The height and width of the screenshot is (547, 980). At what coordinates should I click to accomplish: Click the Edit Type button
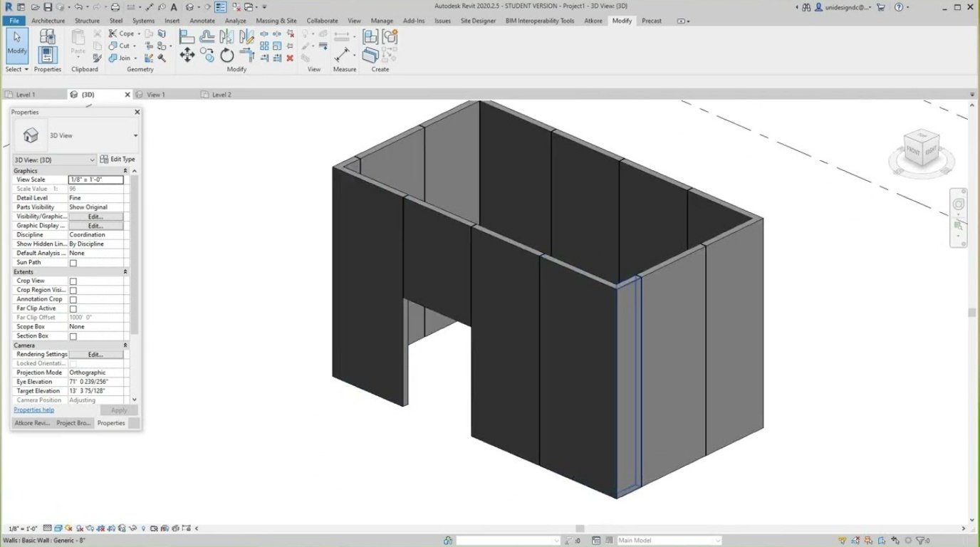tap(118, 160)
